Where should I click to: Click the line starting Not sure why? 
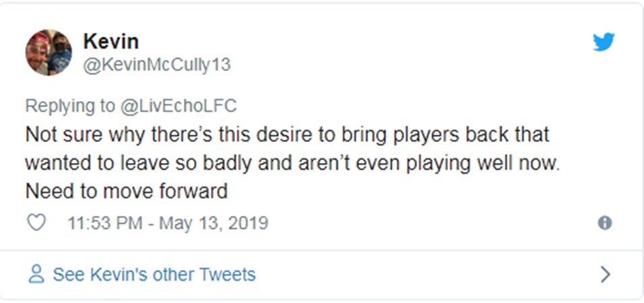coord(287,135)
